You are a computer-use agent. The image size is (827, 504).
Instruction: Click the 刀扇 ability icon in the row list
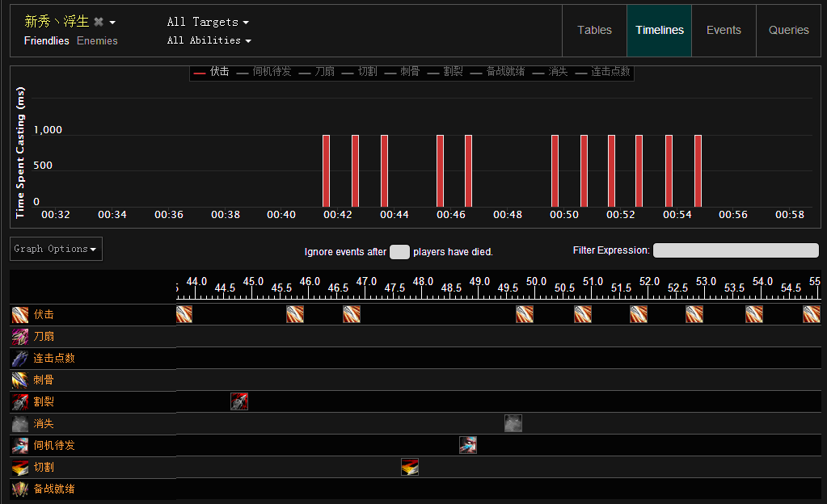(x=20, y=337)
